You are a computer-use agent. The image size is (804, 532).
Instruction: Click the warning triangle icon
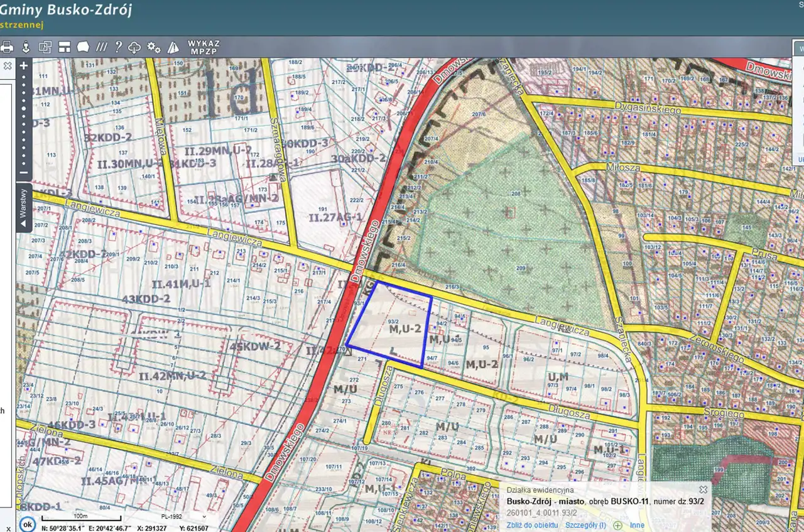(173, 47)
